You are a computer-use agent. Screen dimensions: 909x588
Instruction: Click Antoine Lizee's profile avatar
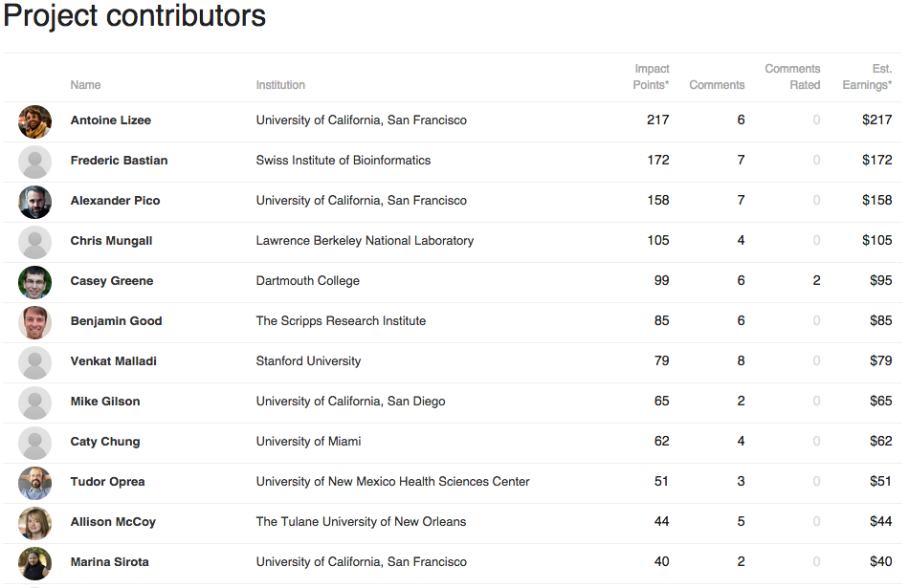point(35,121)
